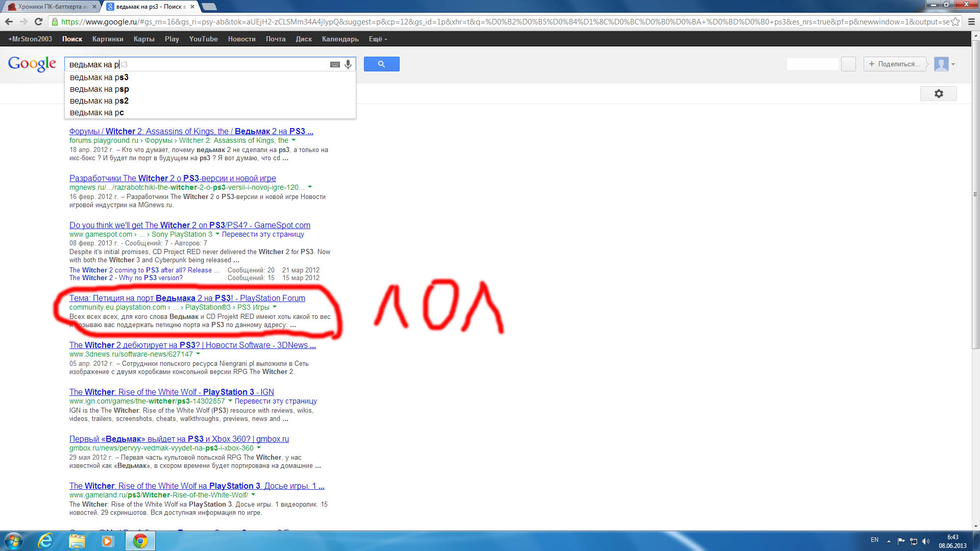This screenshot has width=980, height=551.
Task: Open the Chrome menu hamburger icon
Action: coord(971,21)
